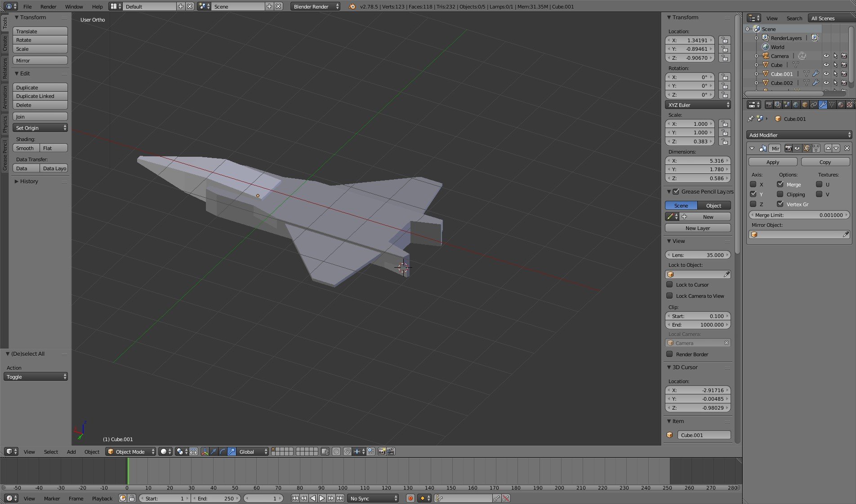Click the Smooth shading button

pyautogui.click(x=26, y=148)
